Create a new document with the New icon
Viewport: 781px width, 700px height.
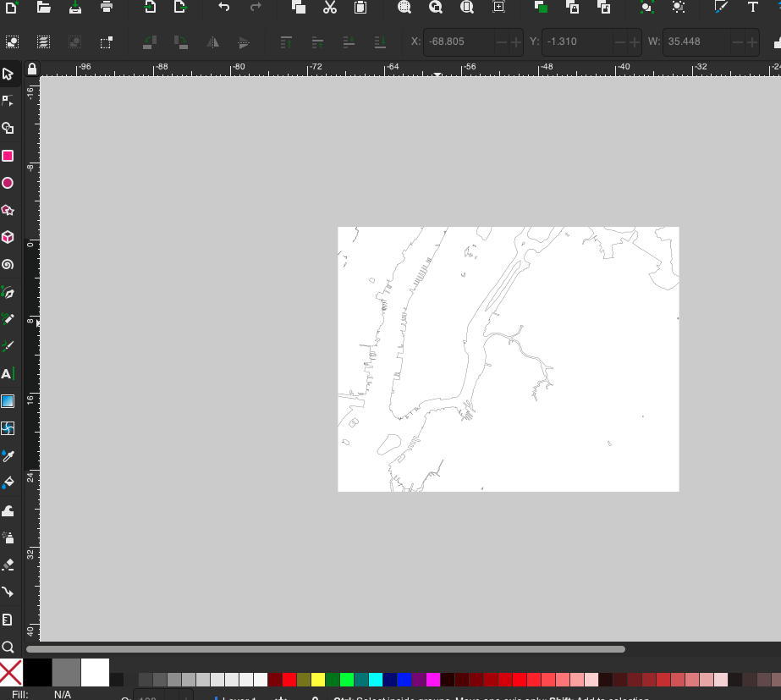[12, 7]
